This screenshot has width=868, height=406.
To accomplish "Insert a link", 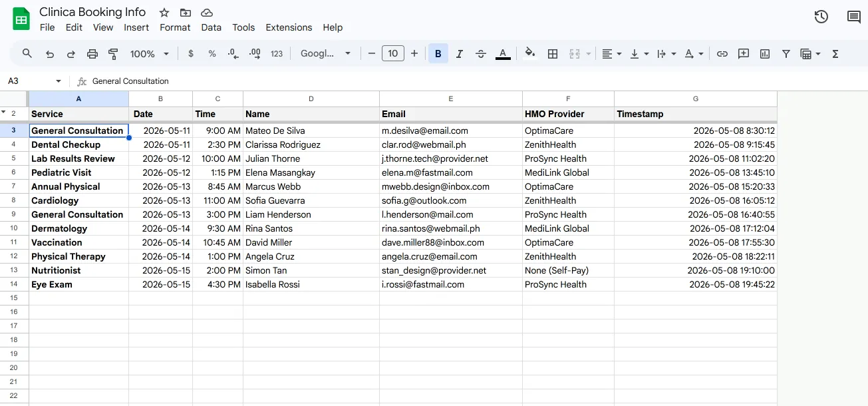I will click(x=722, y=54).
